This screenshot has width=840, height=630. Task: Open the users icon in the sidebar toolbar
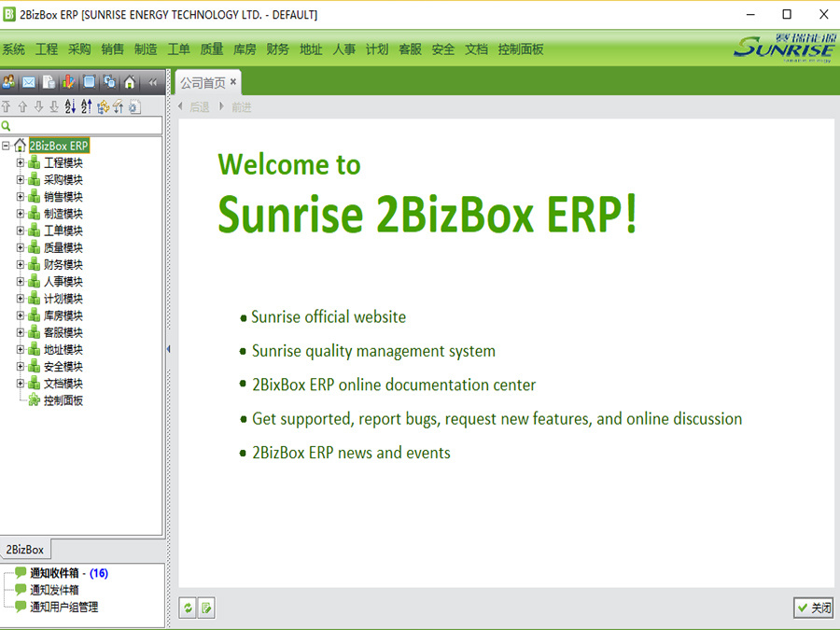pos(8,82)
